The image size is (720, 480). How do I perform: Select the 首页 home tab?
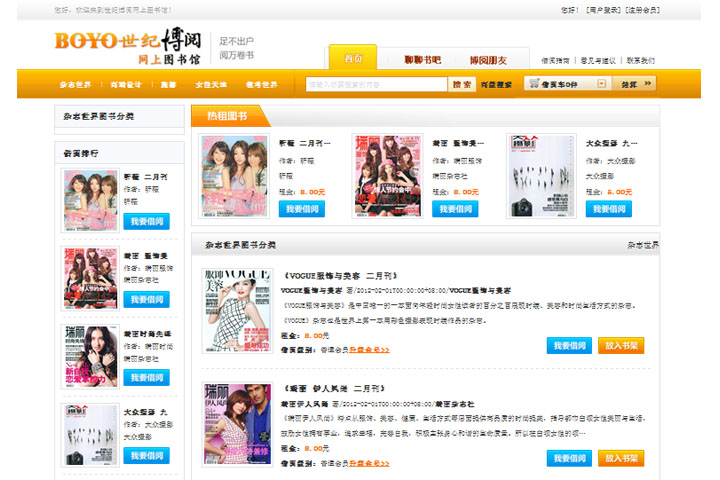pyautogui.click(x=353, y=59)
